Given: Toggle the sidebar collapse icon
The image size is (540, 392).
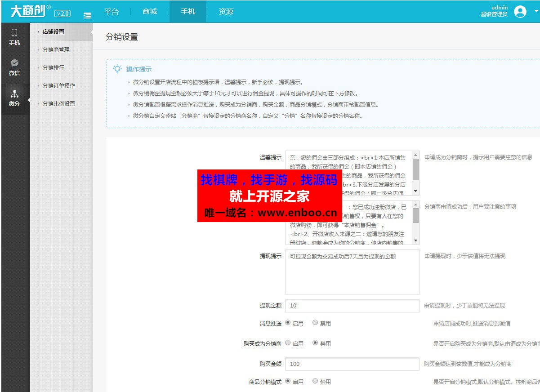Looking at the screenshot, I should 87,15.
